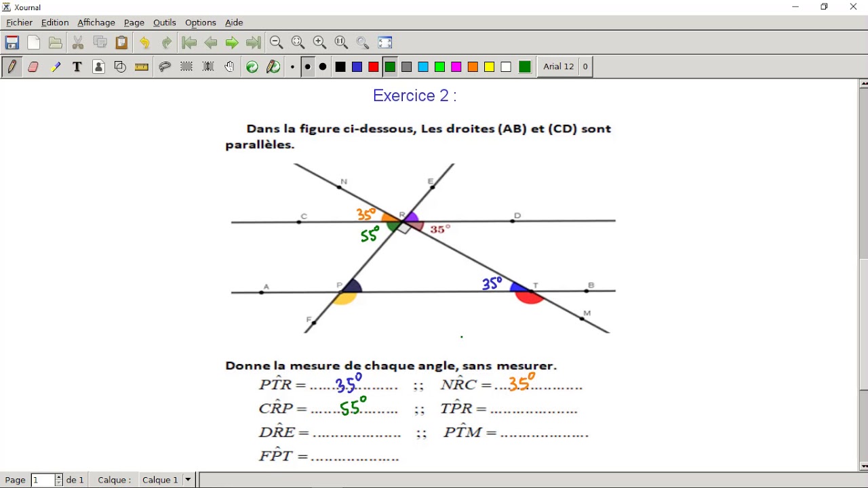Open the Fichier menu
Image resolution: width=868 pixels, height=488 pixels.
pyautogui.click(x=20, y=22)
